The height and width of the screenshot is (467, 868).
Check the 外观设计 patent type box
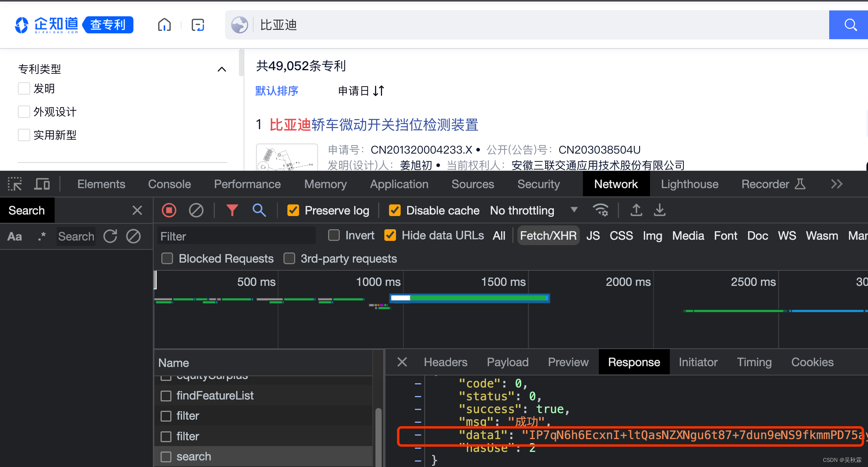coord(24,112)
